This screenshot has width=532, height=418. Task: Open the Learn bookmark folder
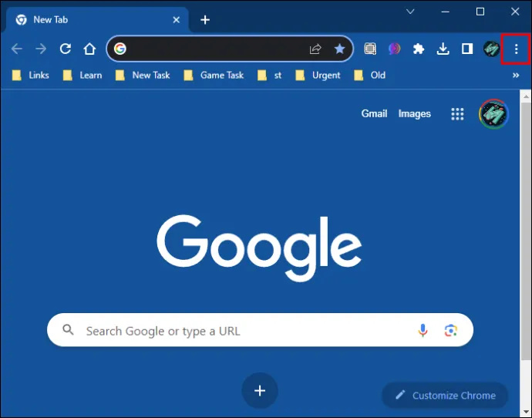[x=82, y=76]
